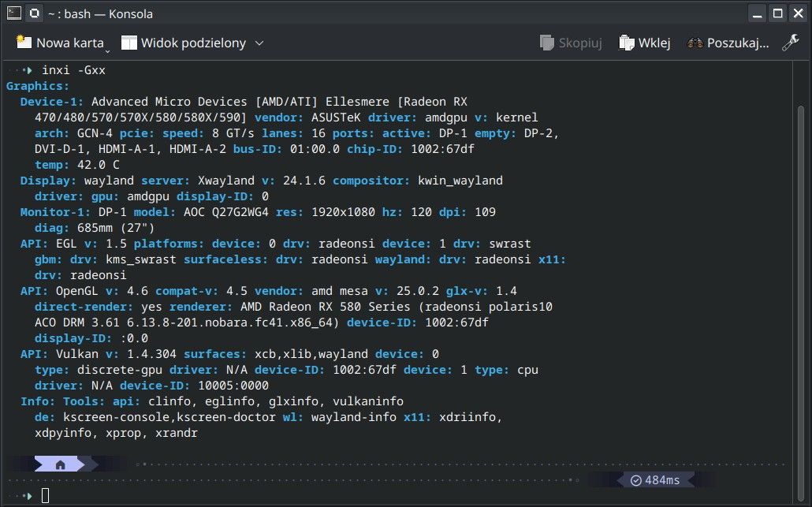
Task: Click the bus-ID value "01:00.0"
Action: click(x=315, y=149)
